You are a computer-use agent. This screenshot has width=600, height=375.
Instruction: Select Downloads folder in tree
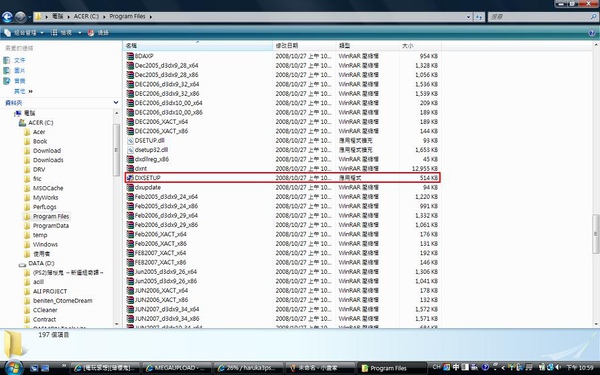pyautogui.click(x=48, y=160)
